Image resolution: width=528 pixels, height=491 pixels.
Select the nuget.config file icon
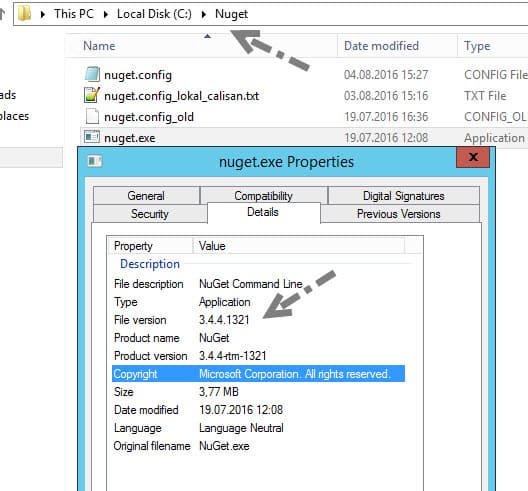pyautogui.click(x=92, y=74)
